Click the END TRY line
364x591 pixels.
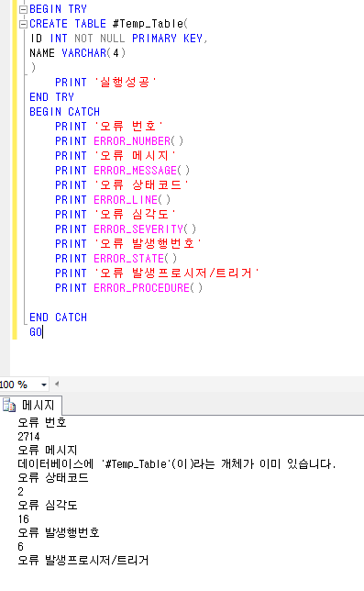tap(52, 97)
